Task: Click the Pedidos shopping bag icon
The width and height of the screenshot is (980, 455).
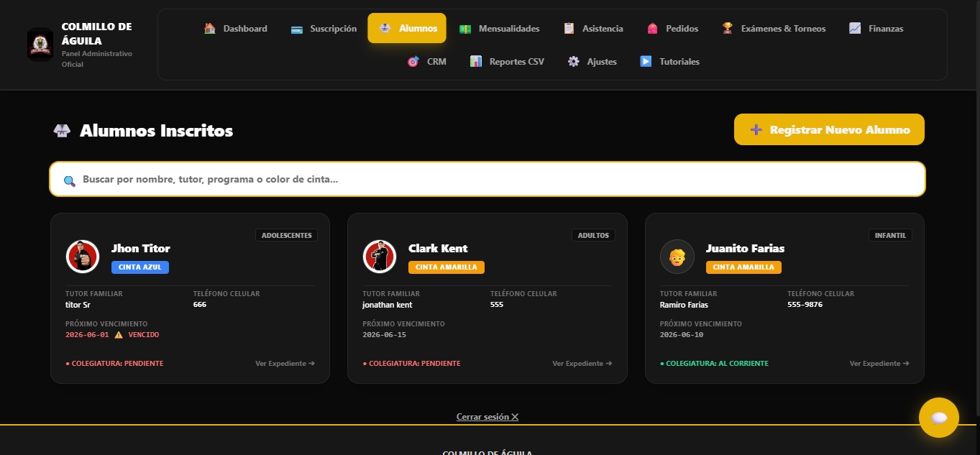Action: point(652,29)
